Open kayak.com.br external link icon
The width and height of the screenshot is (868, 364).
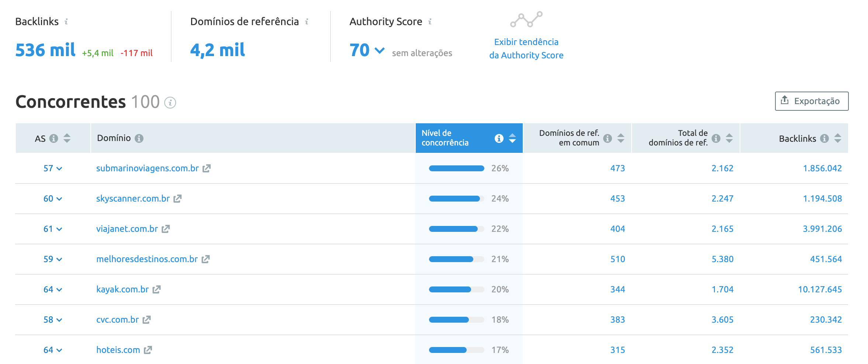click(x=156, y=289)
